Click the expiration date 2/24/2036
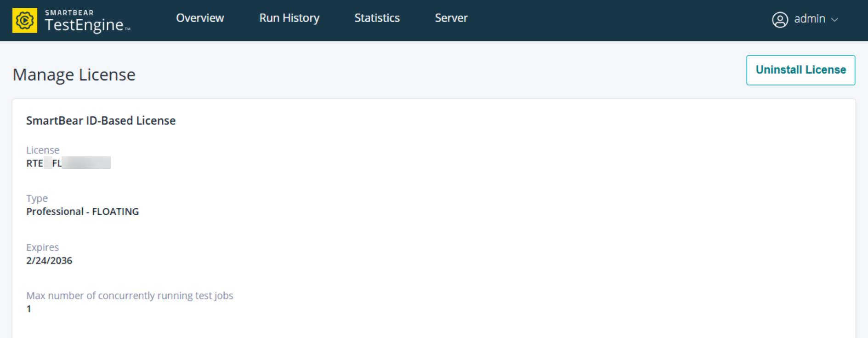 click(x=49, y=260)
